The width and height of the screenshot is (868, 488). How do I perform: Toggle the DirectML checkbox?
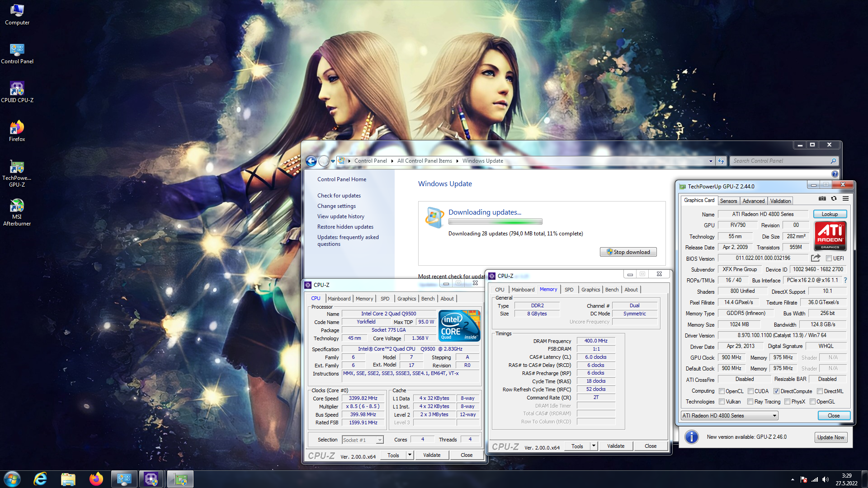click(820, 391)
